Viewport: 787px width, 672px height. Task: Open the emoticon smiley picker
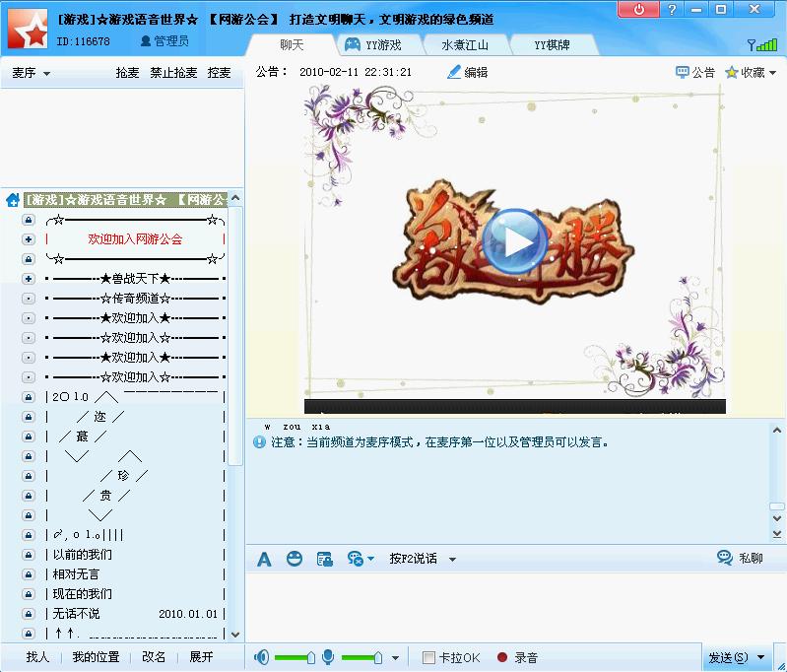294,559
